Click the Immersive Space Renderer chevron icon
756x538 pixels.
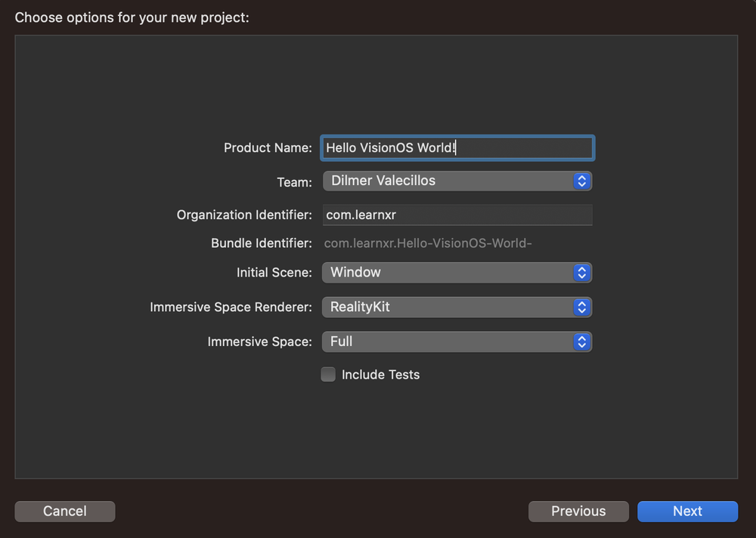click(581, 307)
